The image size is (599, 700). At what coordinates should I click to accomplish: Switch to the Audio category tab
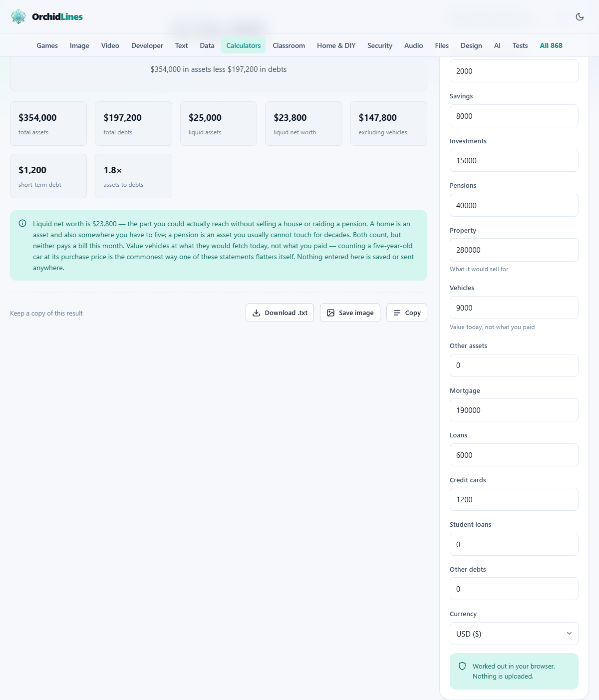coord(414,45)
